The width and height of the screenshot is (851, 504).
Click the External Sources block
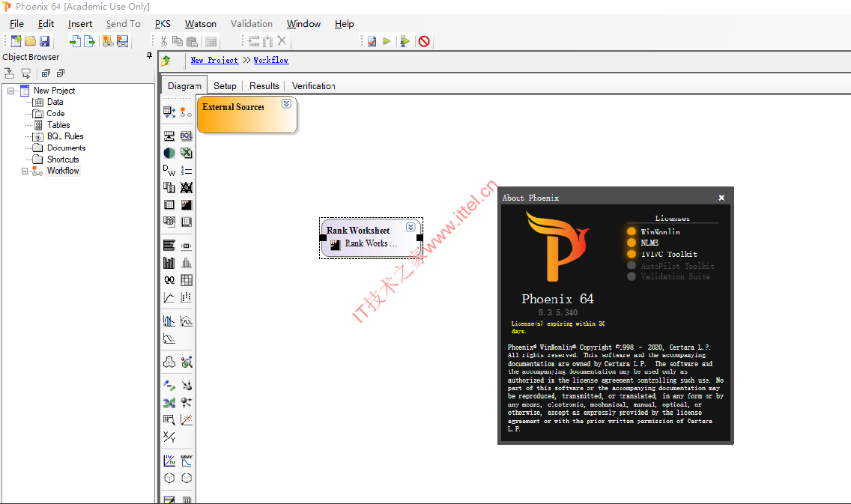tap(247, 115)
